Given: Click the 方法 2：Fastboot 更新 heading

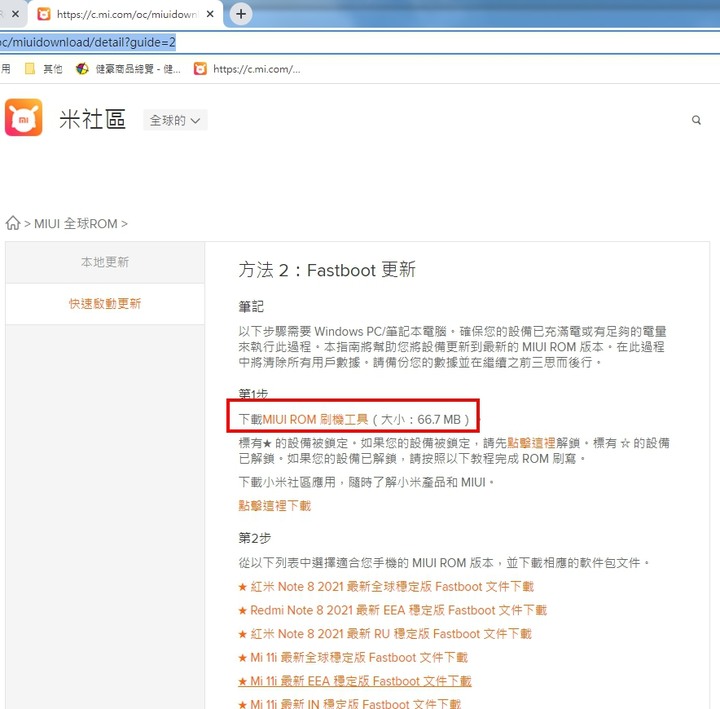Looking at the screenshot, I should 327,270.
